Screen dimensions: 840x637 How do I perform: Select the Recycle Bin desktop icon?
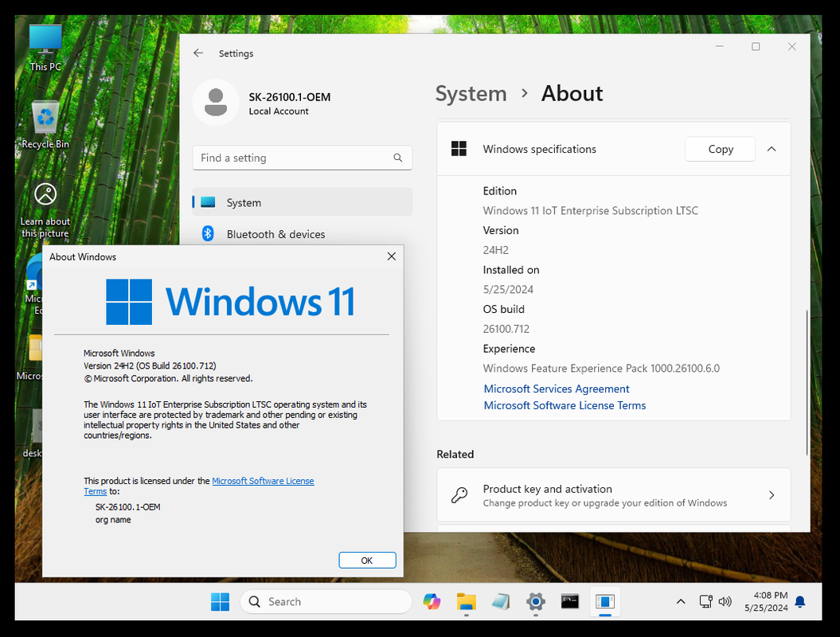click(x=45, y=125)
